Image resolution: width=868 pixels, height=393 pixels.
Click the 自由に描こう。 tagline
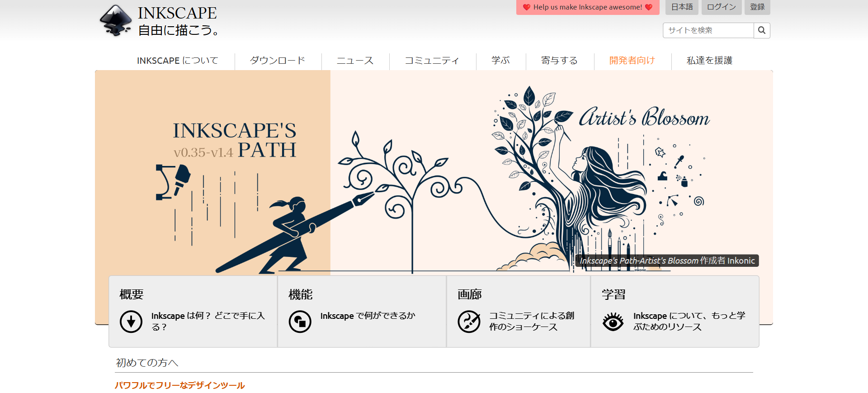click(179, 30)
